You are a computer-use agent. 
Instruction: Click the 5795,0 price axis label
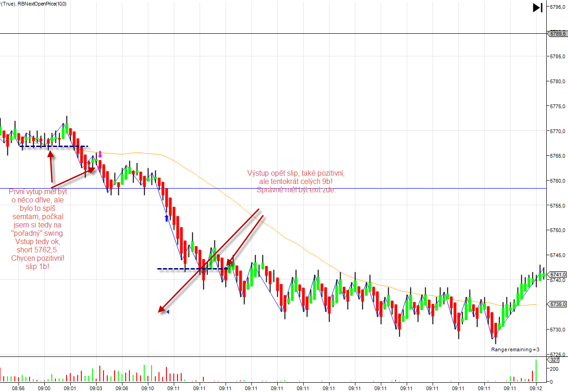coord(557,7)
